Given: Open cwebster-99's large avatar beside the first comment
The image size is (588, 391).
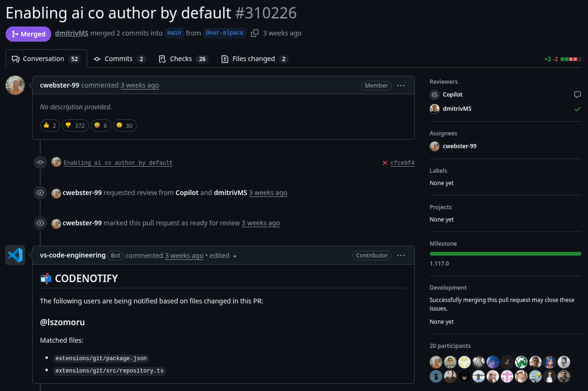Looking at the screenshot, I should 15,85.
